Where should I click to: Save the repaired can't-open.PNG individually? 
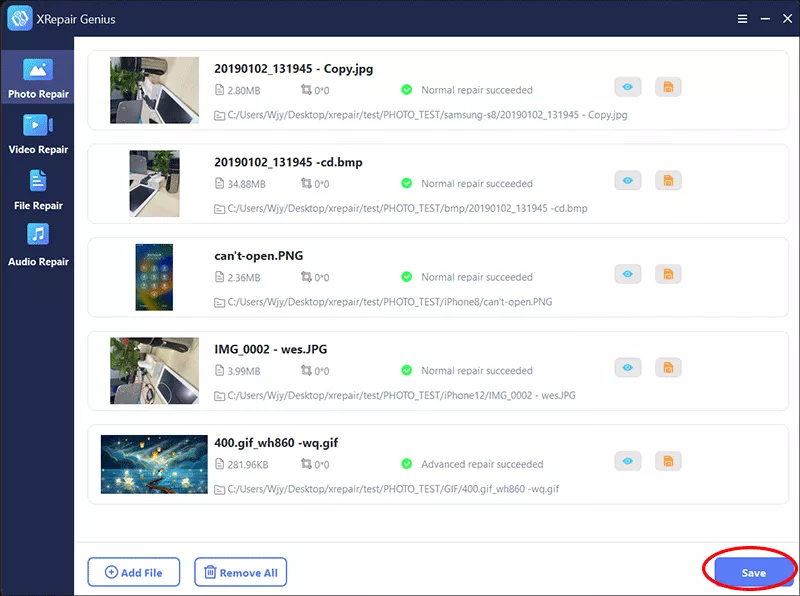(667, 274)
